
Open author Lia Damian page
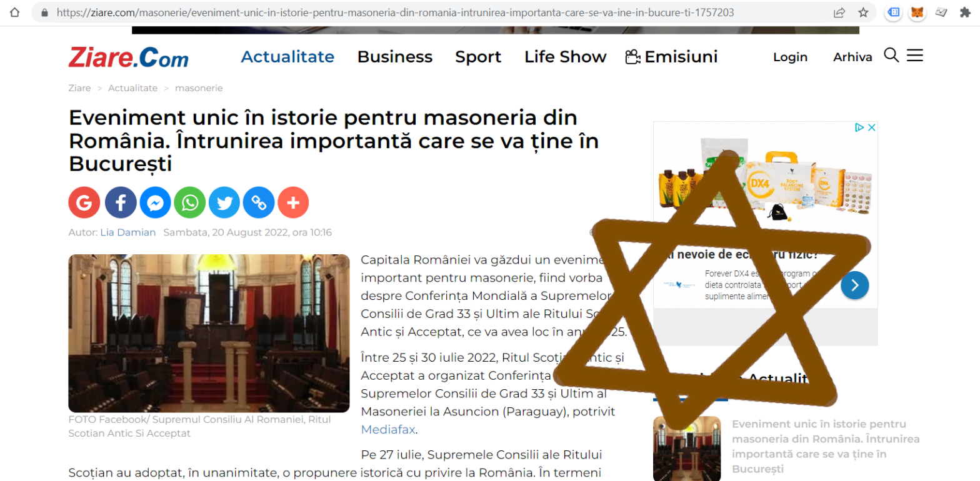point(128,232)
